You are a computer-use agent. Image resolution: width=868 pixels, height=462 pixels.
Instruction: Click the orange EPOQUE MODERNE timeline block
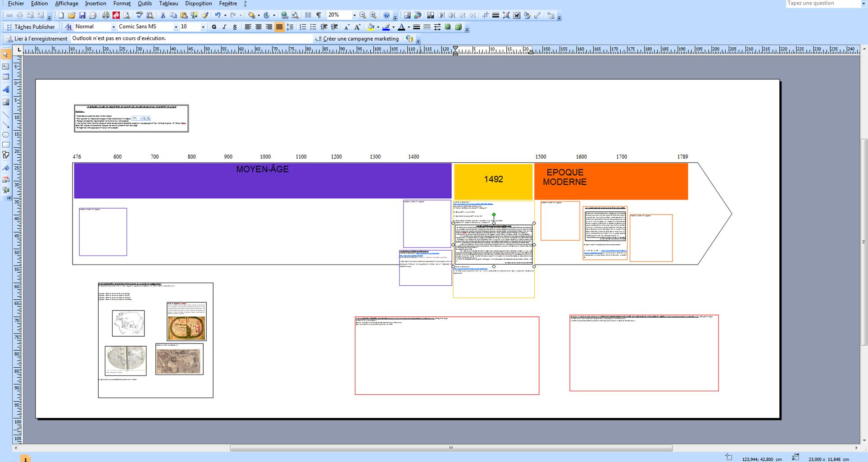click(x=610, y=181)
